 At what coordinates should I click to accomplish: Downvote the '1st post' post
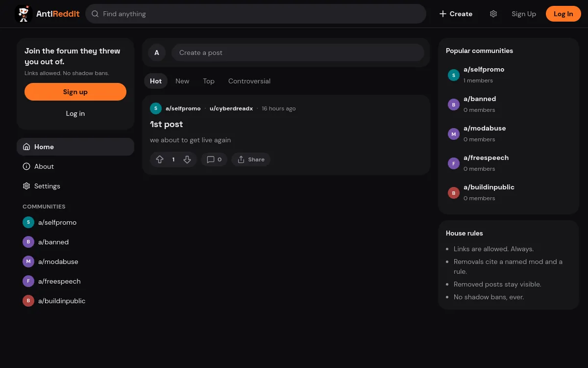pyautogui.click(x=187, y=159)
